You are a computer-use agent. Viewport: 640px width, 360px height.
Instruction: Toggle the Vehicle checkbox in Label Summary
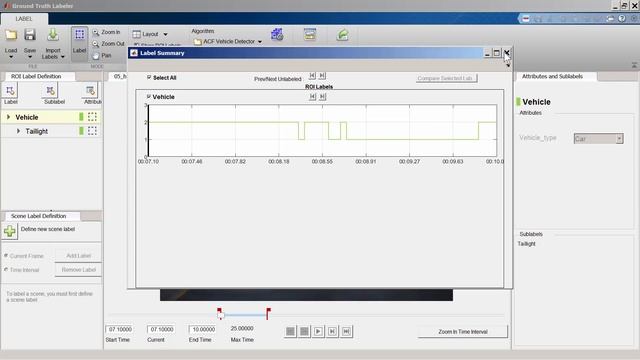[x=149, y=96]
